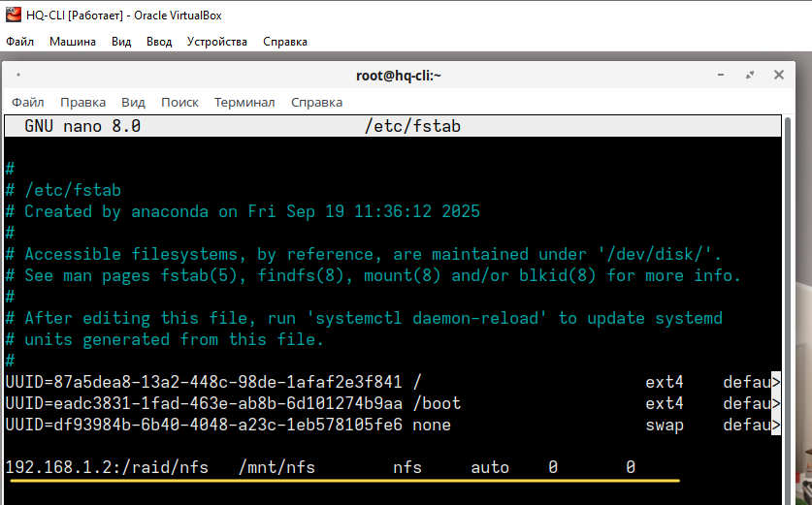Click the VirtualBox app icon in title bar
This screenshot has width=812, height=505.
pos(14,15)
